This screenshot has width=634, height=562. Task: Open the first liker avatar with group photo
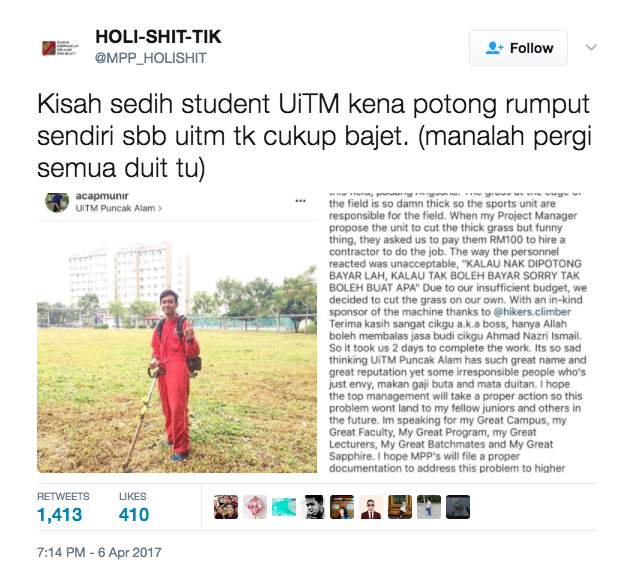pos(226,507)
